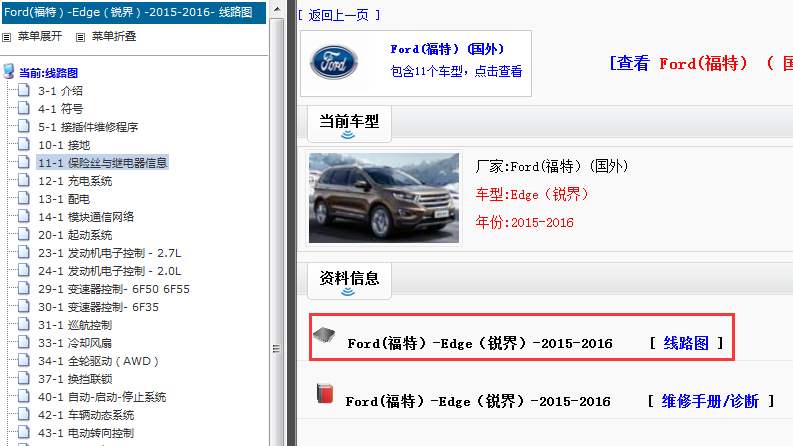Click the chevron under 资料信息
Image resolution: width=793 pixels, height=446 pixels.
[348, 292]
